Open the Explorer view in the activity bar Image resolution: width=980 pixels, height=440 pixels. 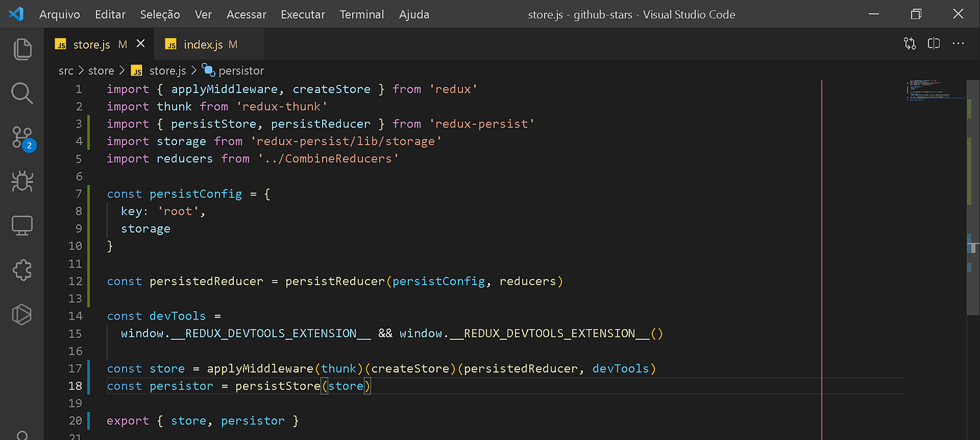tap(22, 48)
